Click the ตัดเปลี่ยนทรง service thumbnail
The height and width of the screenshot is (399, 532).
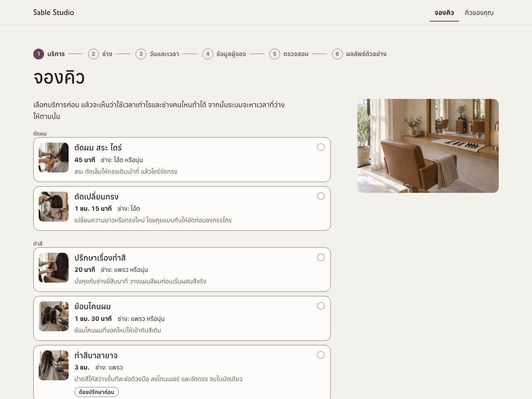coord(54,207)
